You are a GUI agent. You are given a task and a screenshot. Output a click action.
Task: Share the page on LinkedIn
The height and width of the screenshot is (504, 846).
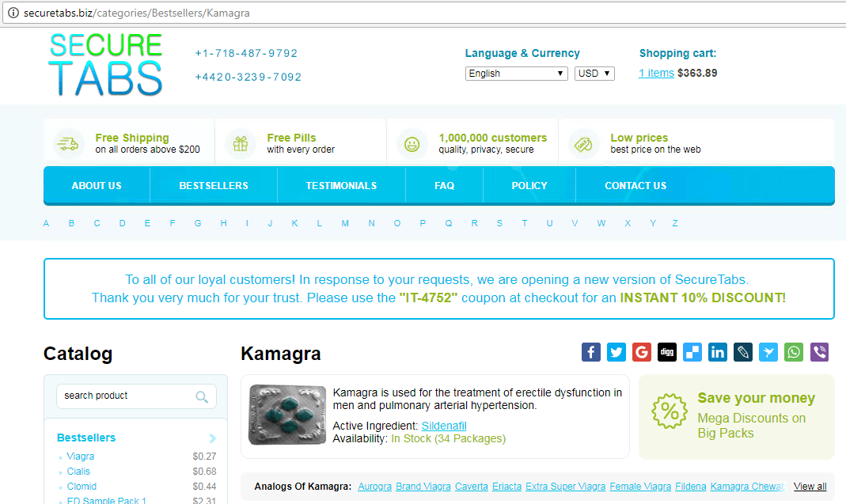click(718, 352)
